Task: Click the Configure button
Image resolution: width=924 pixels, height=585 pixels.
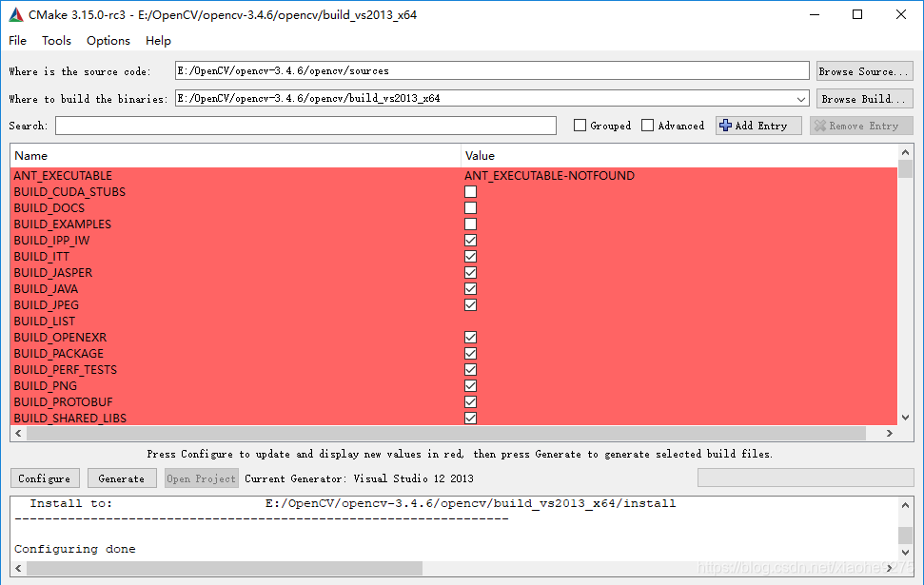Action: pyautogui.click(x=44, y=478)
